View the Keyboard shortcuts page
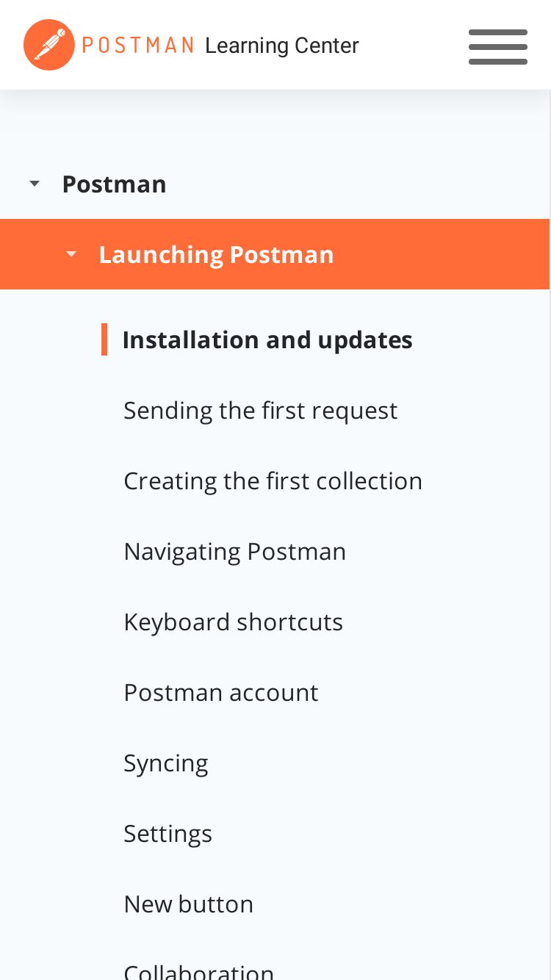The image size is (551, 980). pos(234,621)
